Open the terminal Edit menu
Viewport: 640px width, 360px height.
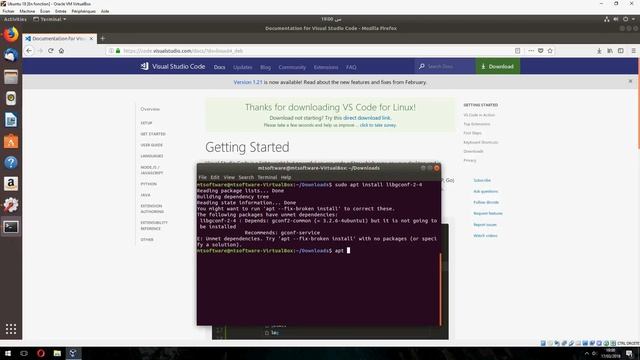coord(215,177)
